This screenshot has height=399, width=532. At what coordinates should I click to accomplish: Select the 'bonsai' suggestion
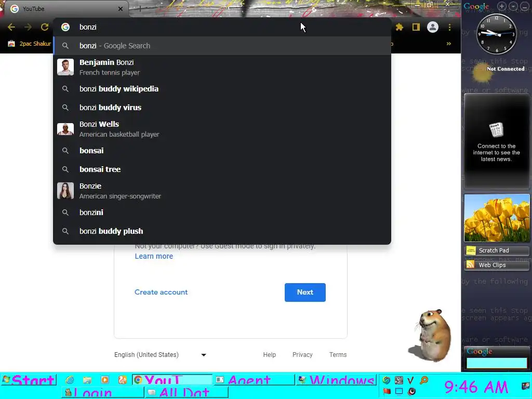(222, 151)
